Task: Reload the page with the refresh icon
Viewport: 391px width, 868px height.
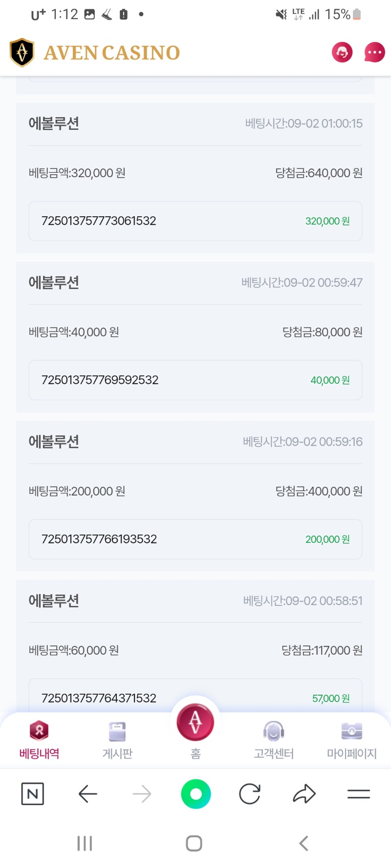Action: pos(250,794)
